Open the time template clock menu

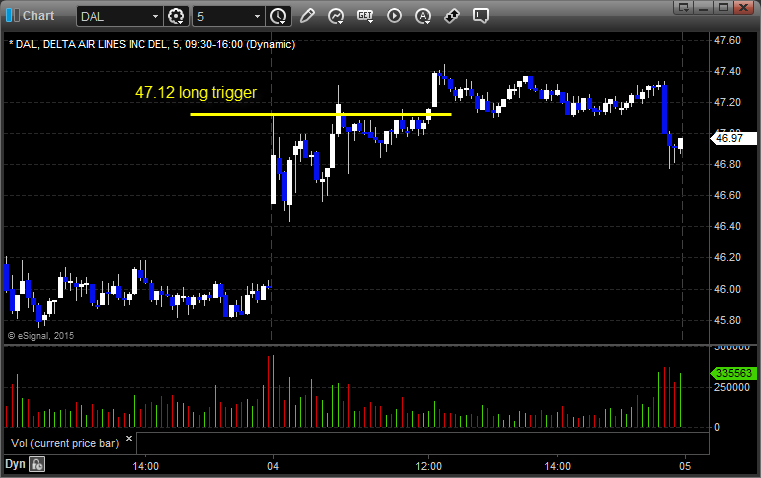[x=278, y=16]
